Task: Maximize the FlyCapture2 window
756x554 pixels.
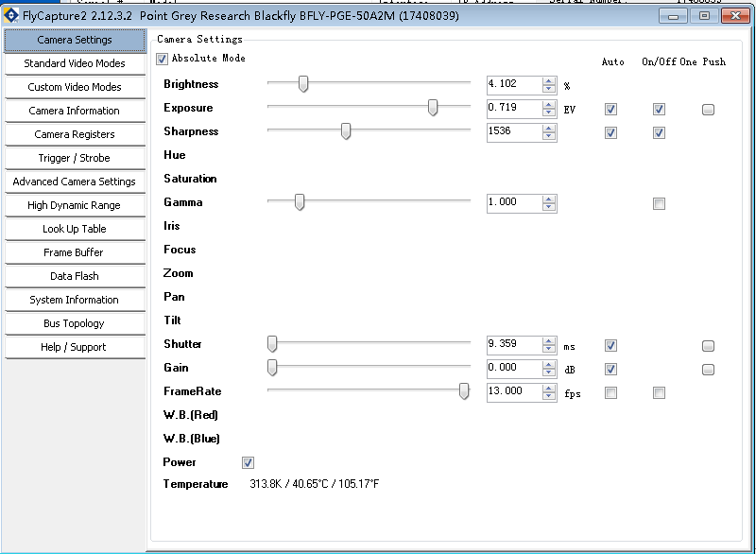Action: coord(704,16)
